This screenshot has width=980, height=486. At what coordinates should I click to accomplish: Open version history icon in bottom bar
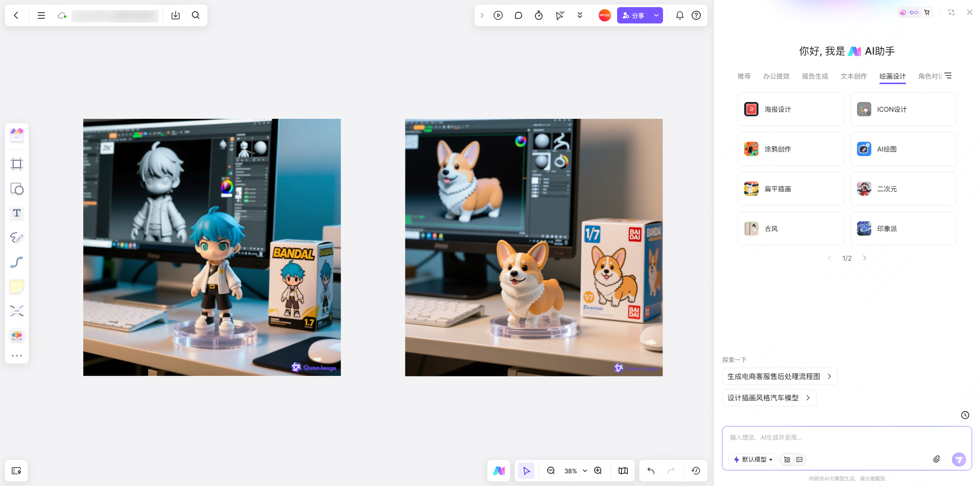pos(696,471)
